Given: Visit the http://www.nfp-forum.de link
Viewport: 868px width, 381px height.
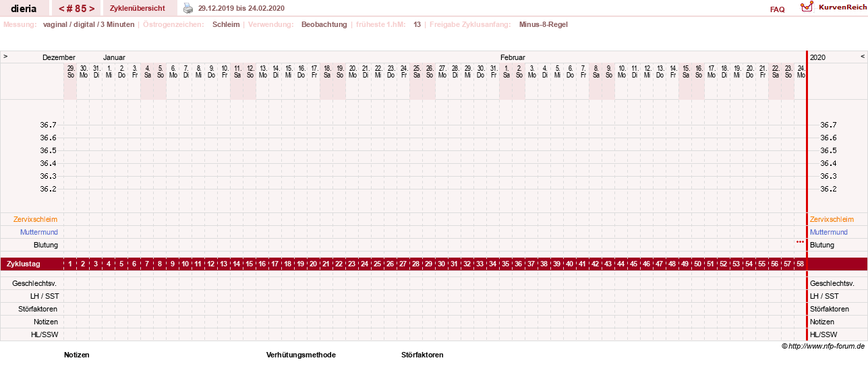Looking at the screenshot, I should [x=826, y=346].
